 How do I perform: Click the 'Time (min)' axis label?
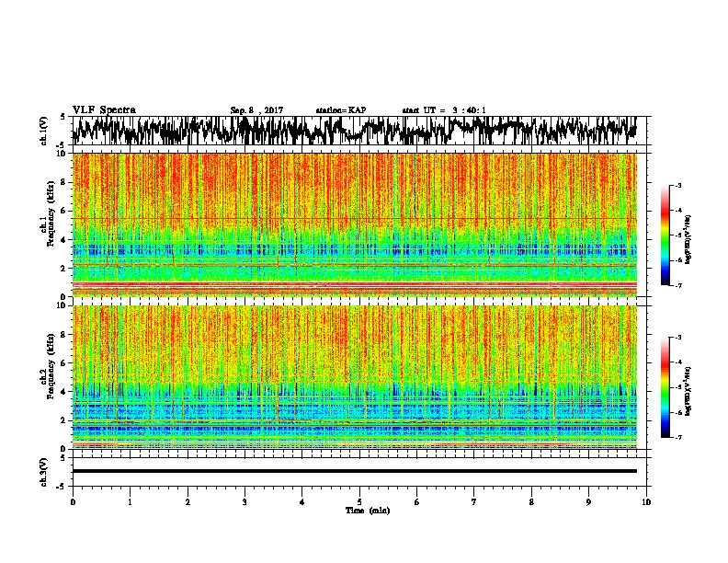pyautogui.click(x=368, y=511)
